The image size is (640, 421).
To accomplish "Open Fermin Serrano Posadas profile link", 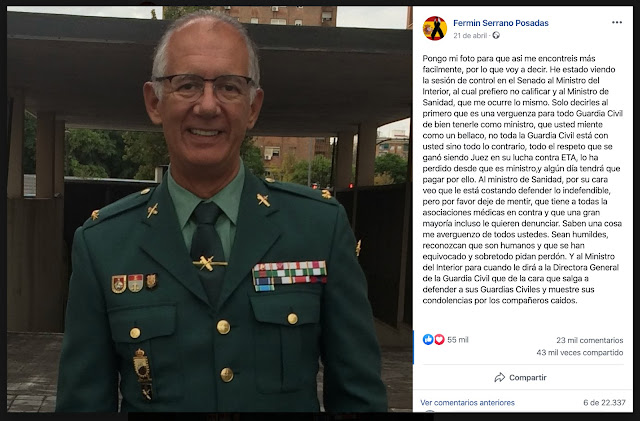I will pos(501,23).
